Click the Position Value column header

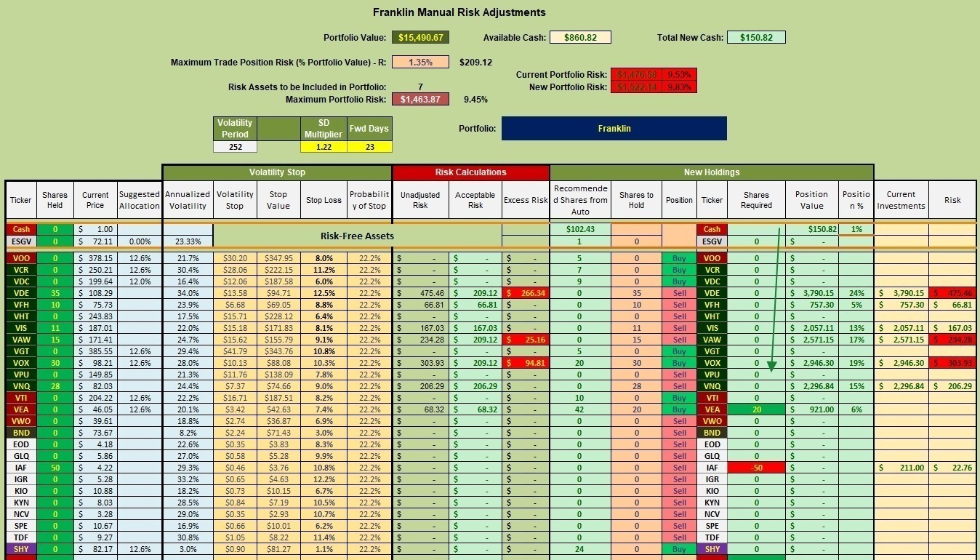(x=811, y=200)
